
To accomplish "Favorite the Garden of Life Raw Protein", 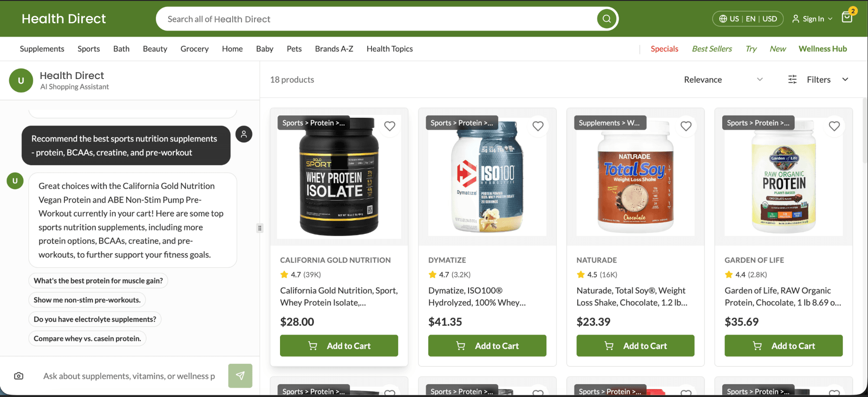I will (x=834, y=126).
